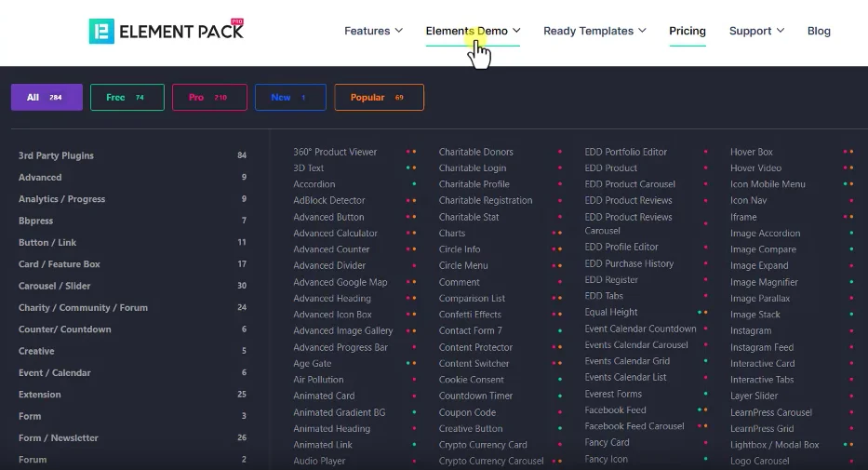Click AdBlock Detector link
Image resolution: width=868 pixels, height=470 pixels.
point(328,200)
